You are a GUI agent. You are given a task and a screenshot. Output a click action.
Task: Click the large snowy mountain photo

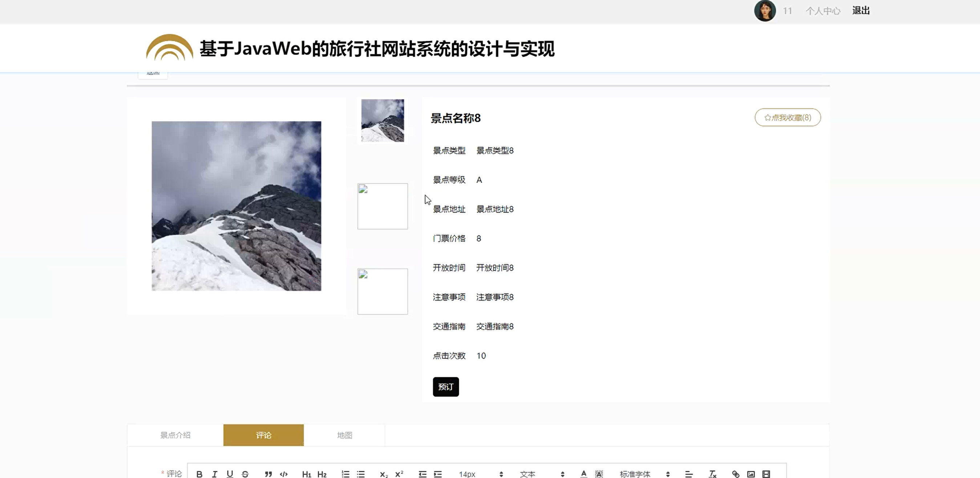click(x=236, y=206)
